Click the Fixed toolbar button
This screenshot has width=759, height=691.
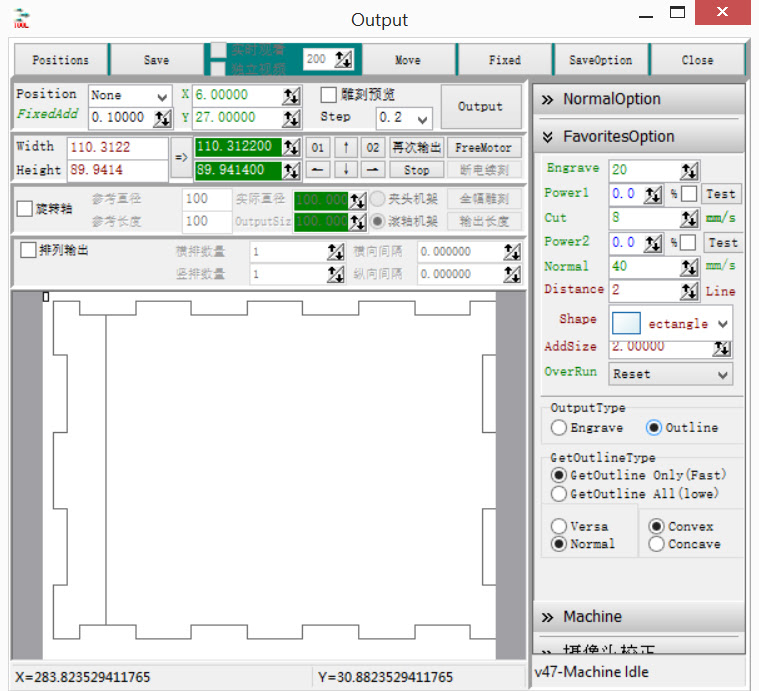pyautogui.click(x=504, y=60)
